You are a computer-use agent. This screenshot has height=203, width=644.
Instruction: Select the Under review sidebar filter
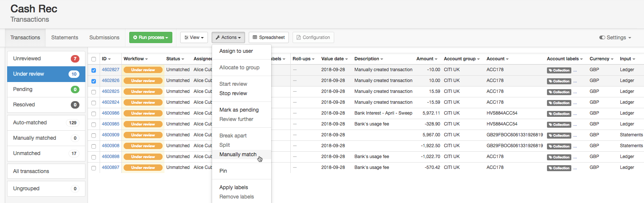point(46,74)
